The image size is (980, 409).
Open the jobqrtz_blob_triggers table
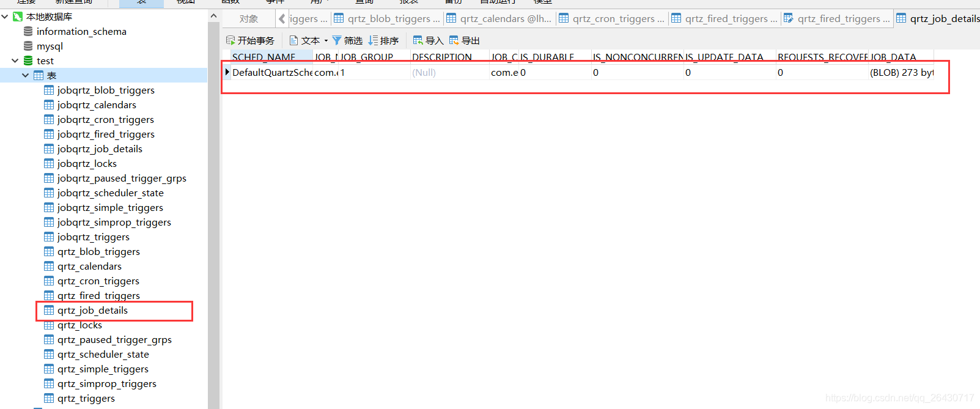point(106,90)
